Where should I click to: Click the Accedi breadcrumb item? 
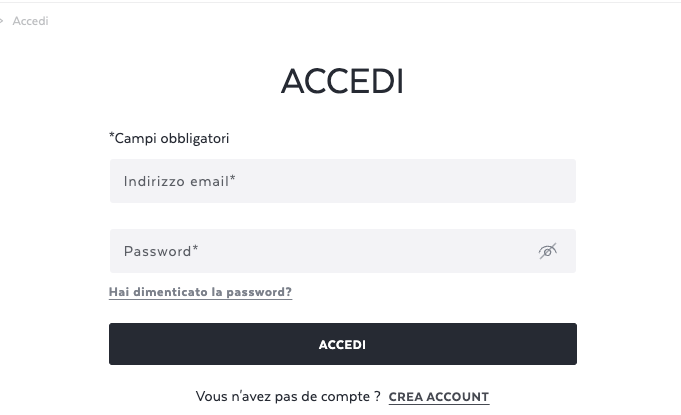[30, 21]
